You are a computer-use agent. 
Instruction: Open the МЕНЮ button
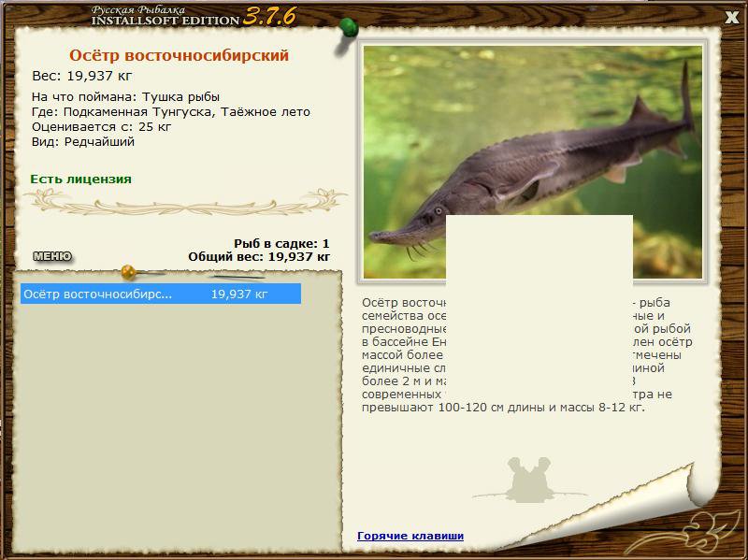[52, 256]
